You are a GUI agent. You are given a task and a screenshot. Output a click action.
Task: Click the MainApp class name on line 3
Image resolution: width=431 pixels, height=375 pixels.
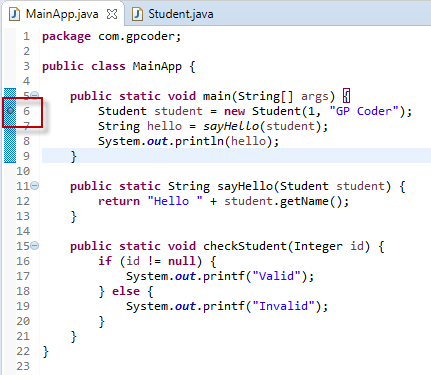tap(157, 66)
